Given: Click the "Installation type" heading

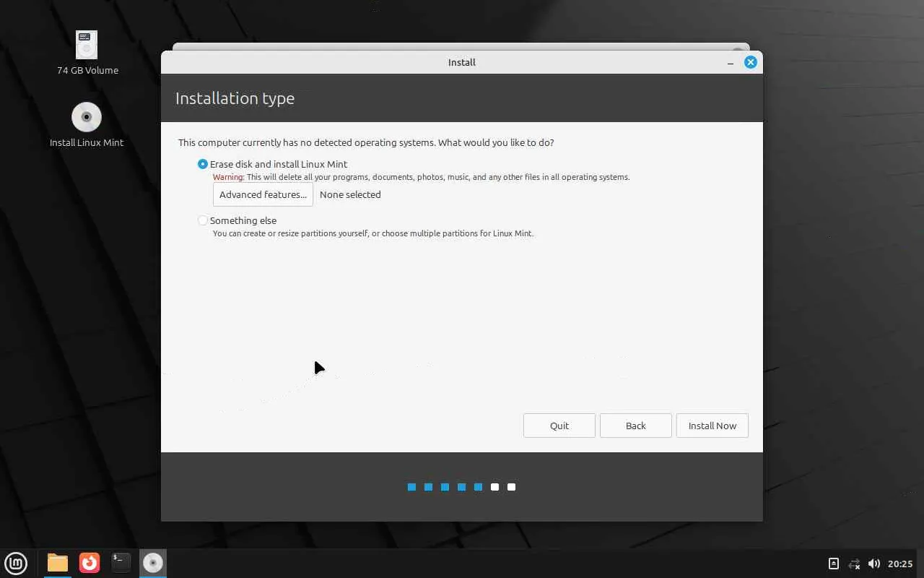Looking at the screenshot, I should click(235, 98).
